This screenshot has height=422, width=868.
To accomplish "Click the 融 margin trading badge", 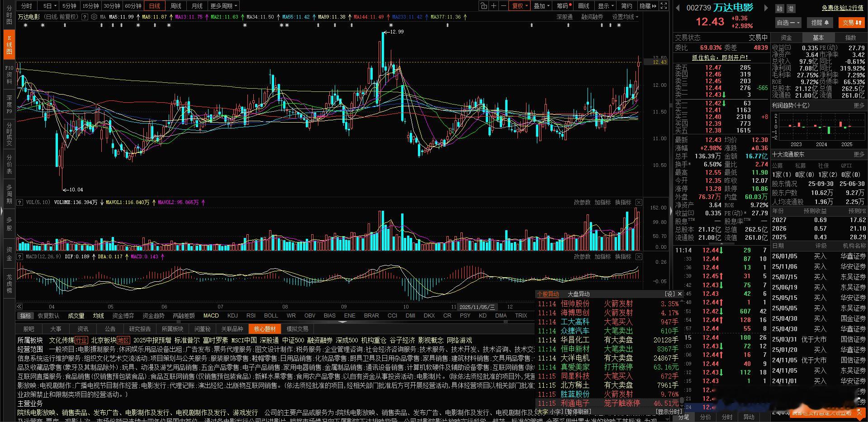I will [x=779, y=9].
